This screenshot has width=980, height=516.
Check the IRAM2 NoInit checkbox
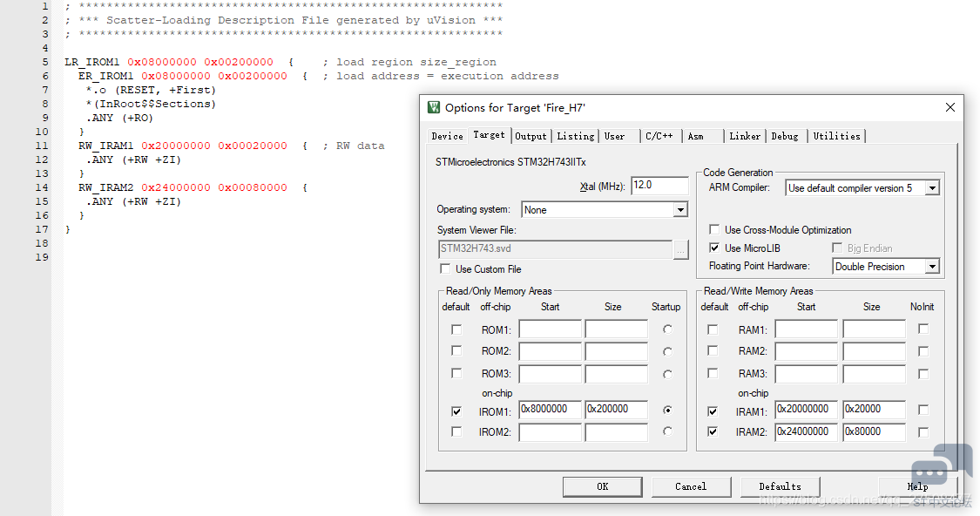(x=923, y=431)
